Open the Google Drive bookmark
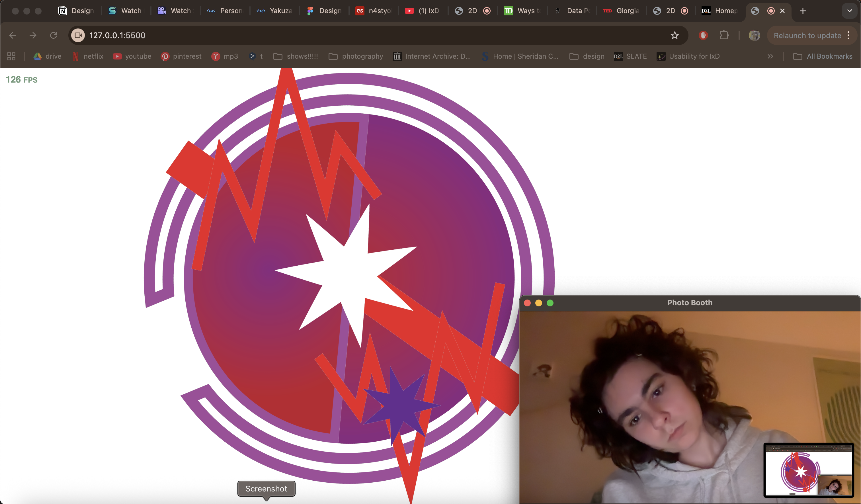 click(x=47, y=56)
